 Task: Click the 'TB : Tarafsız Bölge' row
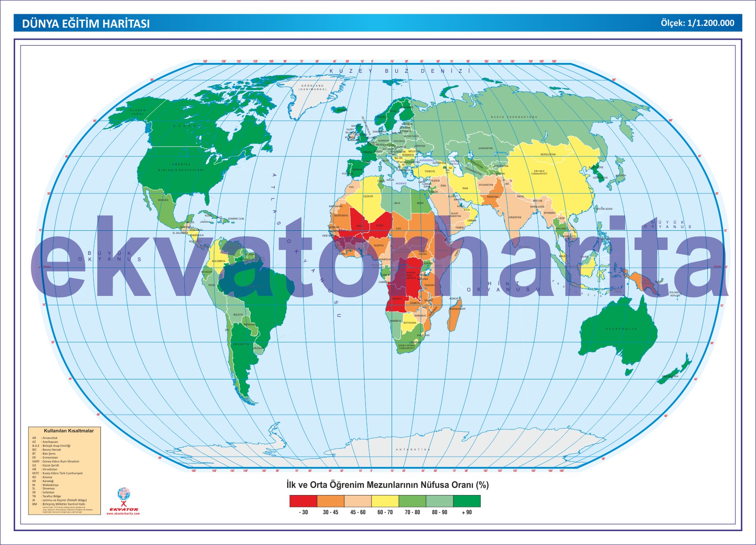(x=47, y=496)
